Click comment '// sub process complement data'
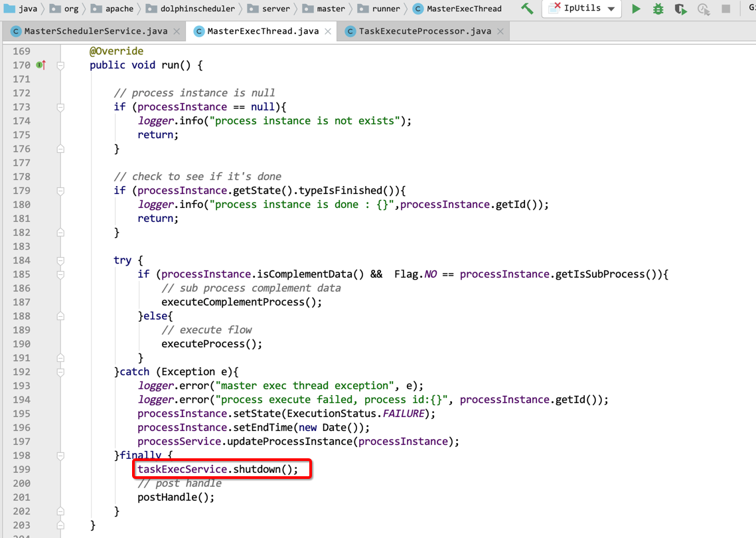 point(251,288)
